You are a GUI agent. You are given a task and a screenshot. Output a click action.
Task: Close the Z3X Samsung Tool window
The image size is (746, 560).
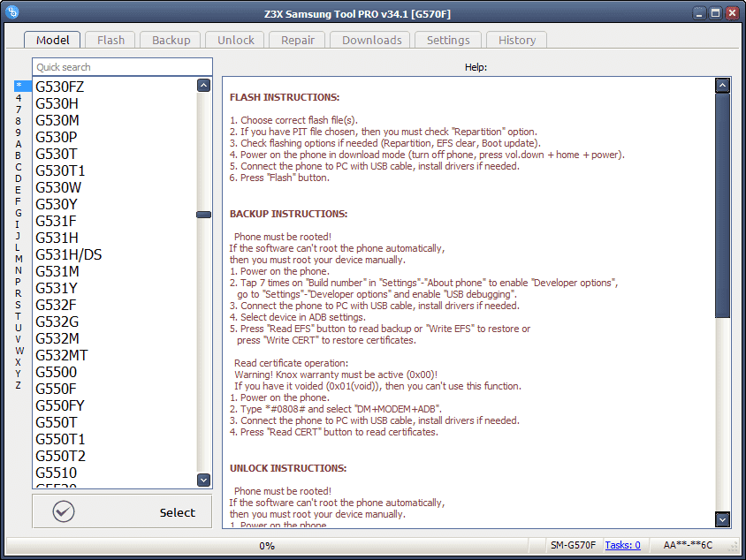[x=732, y=13]
